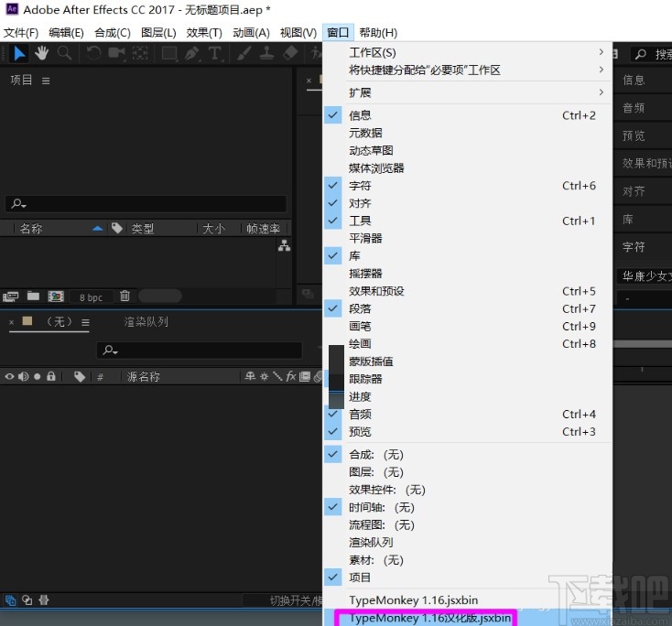Expand the 将快捷键分配给 workspace submenu

click(468, 70)
